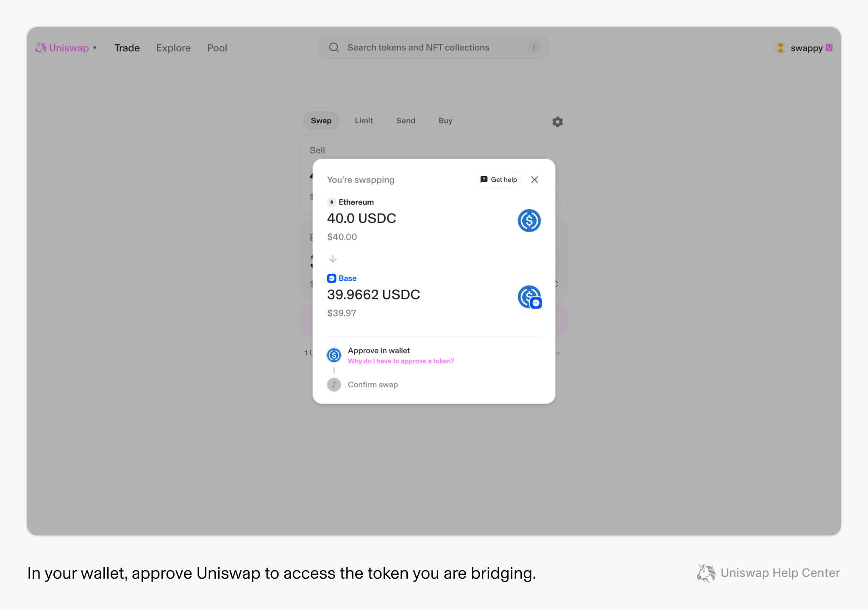Screen dimensions: 868x610
Task: Click the You're swapping heading
Action: pyautogui.click(x=361, y=180)
